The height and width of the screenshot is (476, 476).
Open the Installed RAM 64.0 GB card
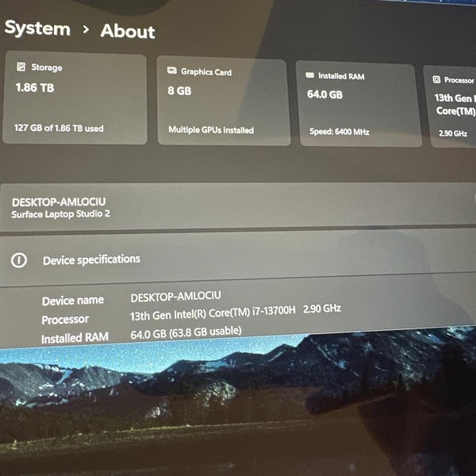click(359, 103)
